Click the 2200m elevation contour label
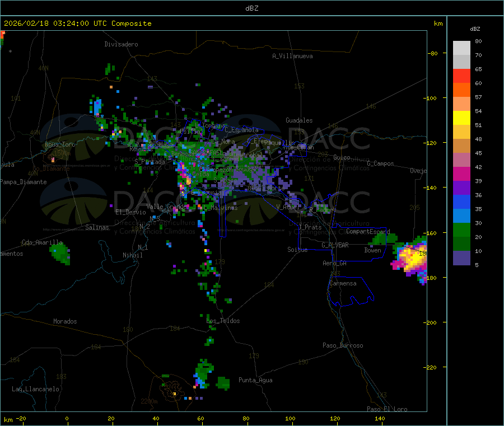Screen dimensions: 504x426 coord(149,401)
